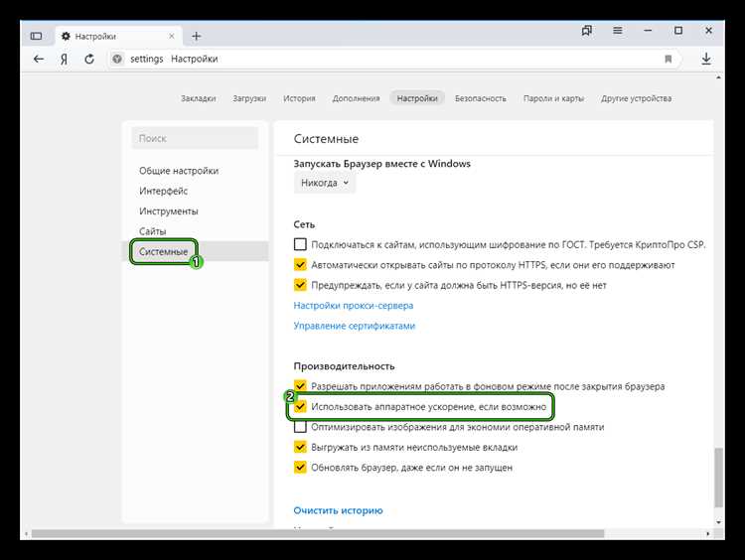Click the site protection icon near settings
The width and height of the screenshot is (745, 560).
(x=117, y=59)
